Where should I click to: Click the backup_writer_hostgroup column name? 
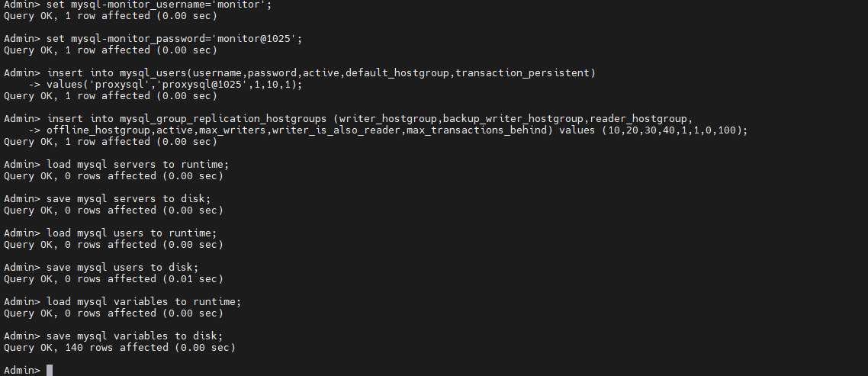(x=513, y=119)
